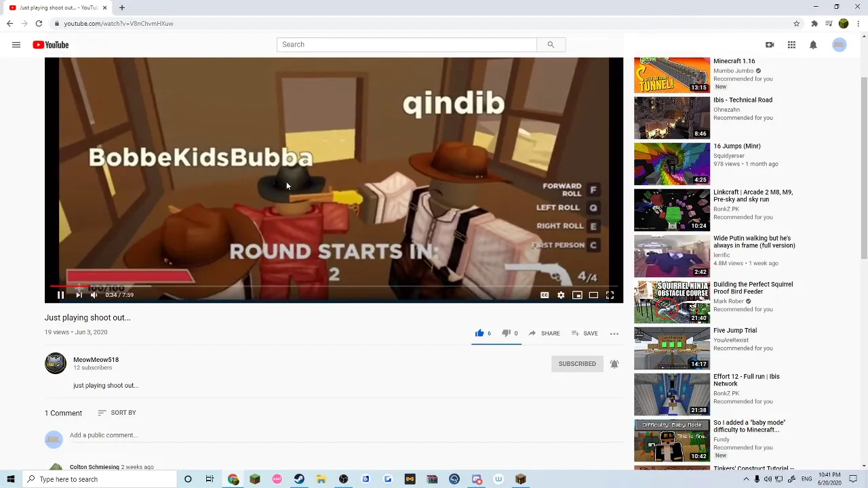
Task: Click the Mark Rober channel name
Action: tap(728, 301)
